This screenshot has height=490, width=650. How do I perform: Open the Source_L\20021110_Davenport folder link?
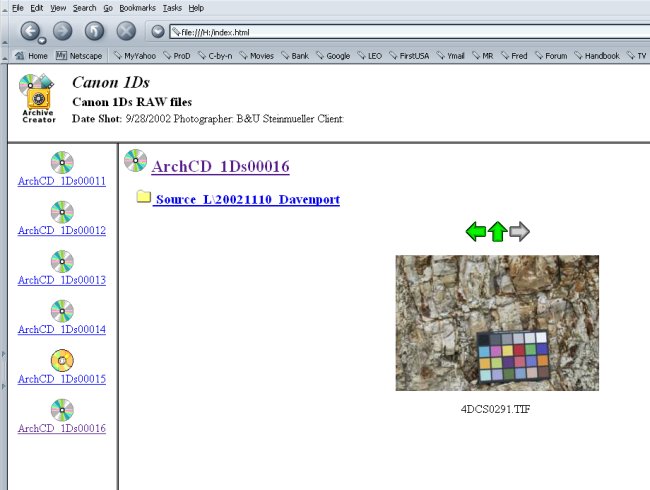coord(248,199)
